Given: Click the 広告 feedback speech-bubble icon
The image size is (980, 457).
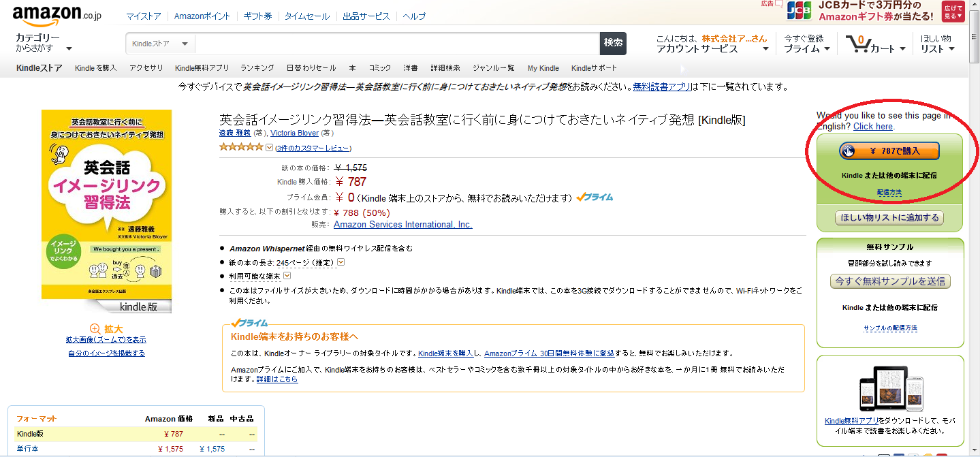Looking at the screenshot, I should [778, 3].
